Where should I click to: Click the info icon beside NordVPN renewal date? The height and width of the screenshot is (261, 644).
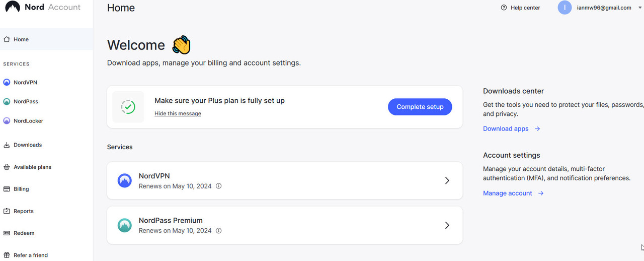(x=218, y=186)
